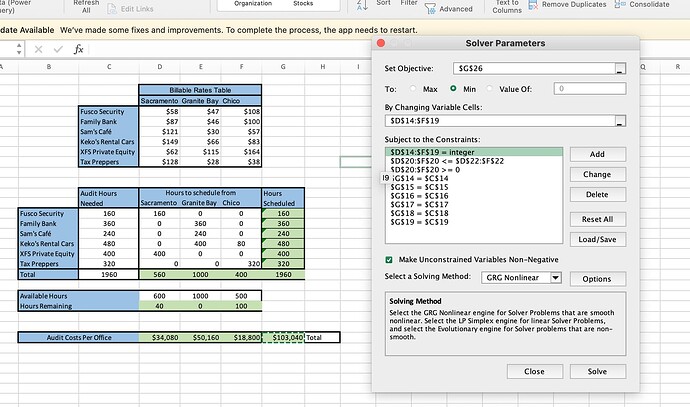
Task: Select column H header
Action: [323, 67]
